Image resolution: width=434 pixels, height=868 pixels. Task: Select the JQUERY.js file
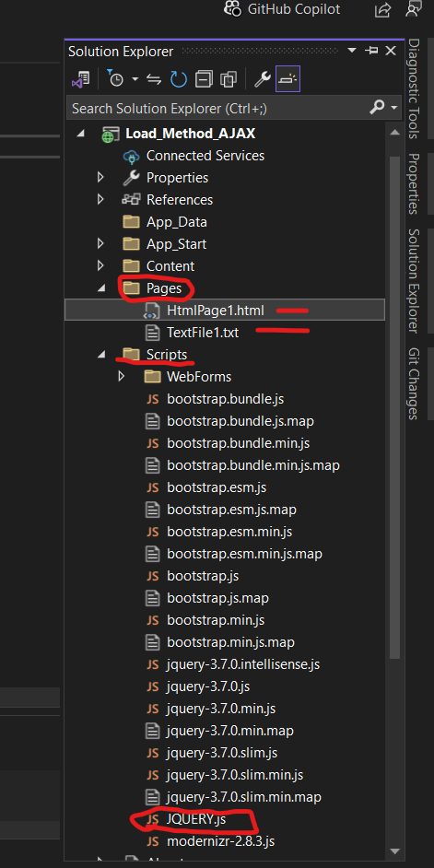click(x=196, y=820)
